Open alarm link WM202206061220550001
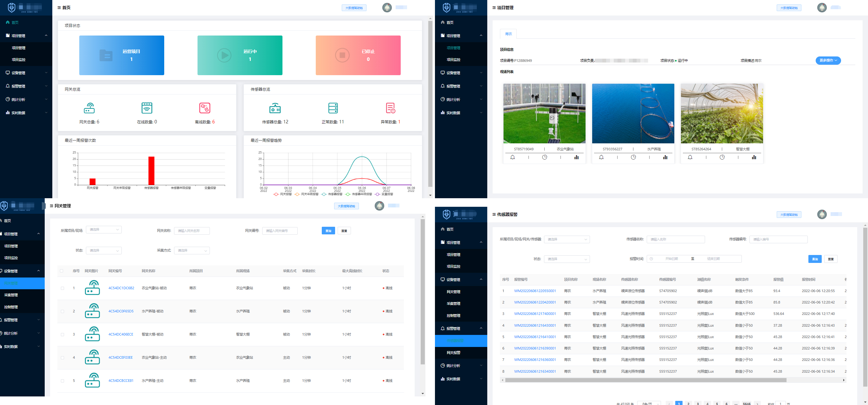 [535, 291]
